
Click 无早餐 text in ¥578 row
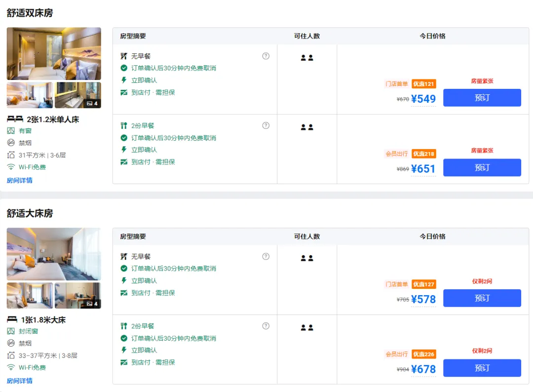141,256
